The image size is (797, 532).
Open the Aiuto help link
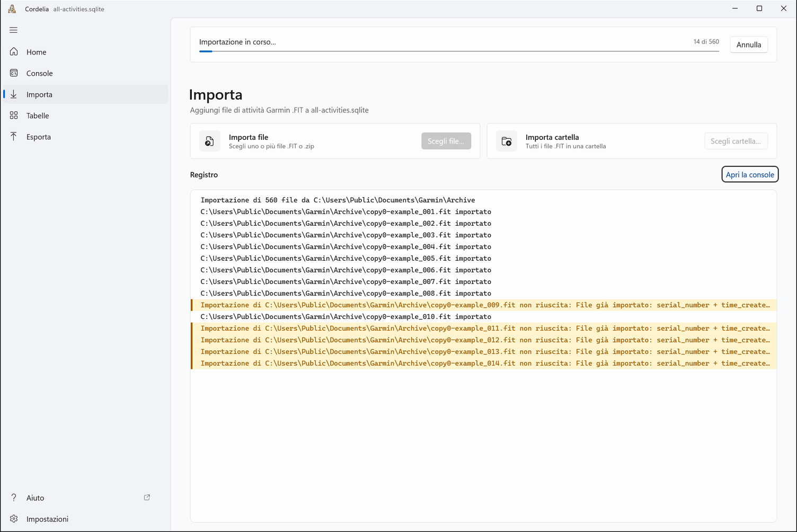click(86, 497)
